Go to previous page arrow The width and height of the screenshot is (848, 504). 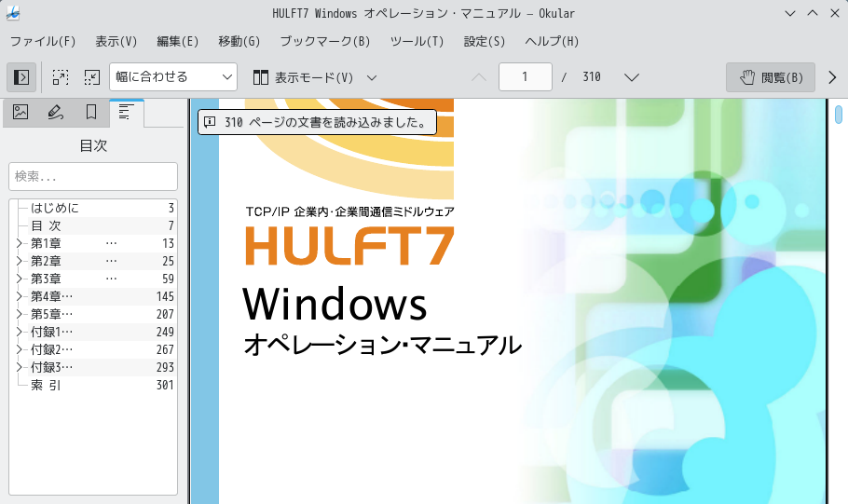coord(479,77)
